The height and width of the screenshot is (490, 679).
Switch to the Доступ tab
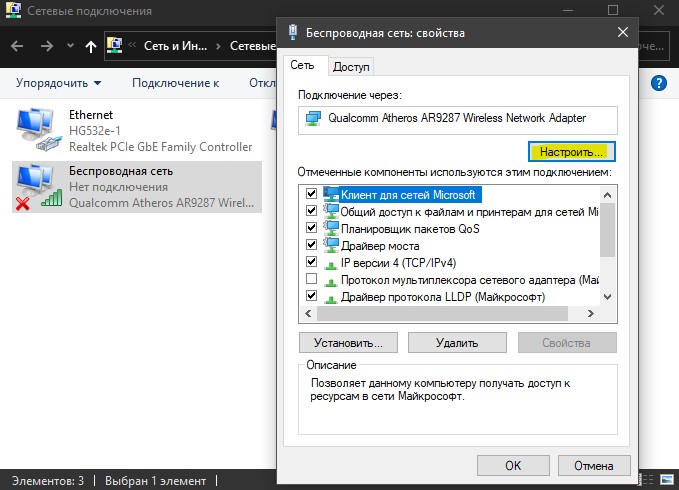[x=351, y=67]
